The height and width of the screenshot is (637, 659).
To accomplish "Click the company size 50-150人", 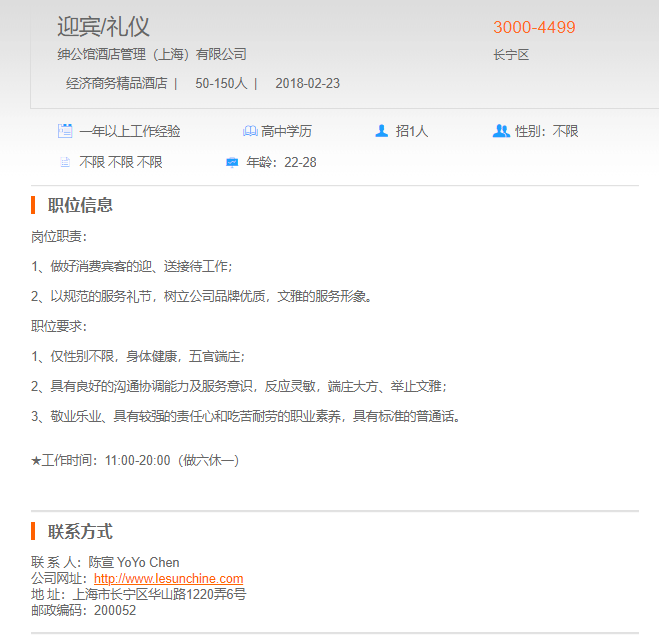I will tap(221, 83).
